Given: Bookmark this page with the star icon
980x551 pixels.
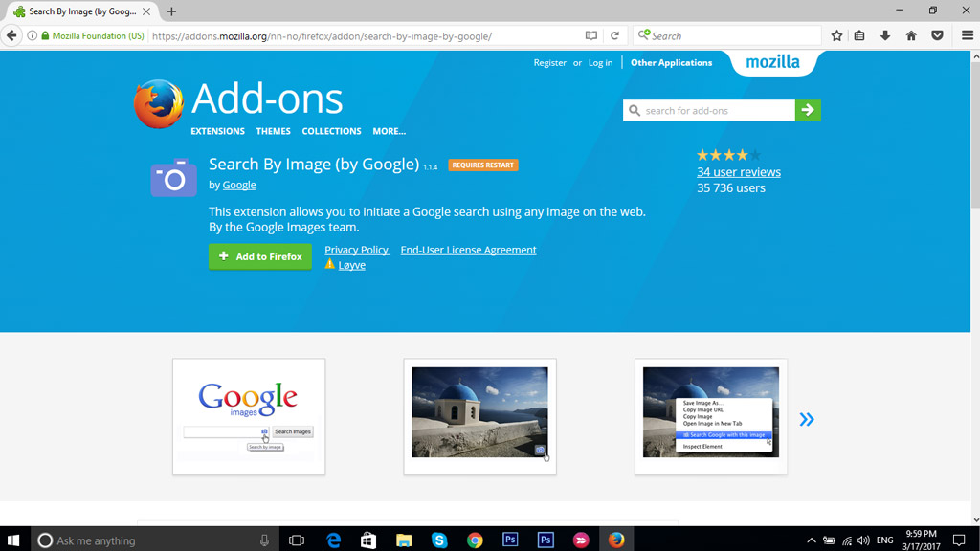Looking at the screenshot, I should pyautogui.click(x=836, y=35).
